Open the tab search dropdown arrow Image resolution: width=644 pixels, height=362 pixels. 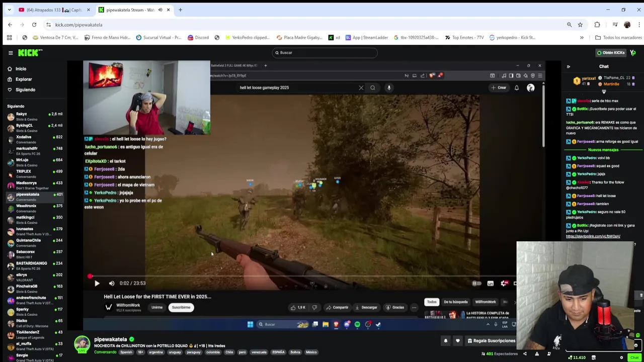(x=9, y=10)
